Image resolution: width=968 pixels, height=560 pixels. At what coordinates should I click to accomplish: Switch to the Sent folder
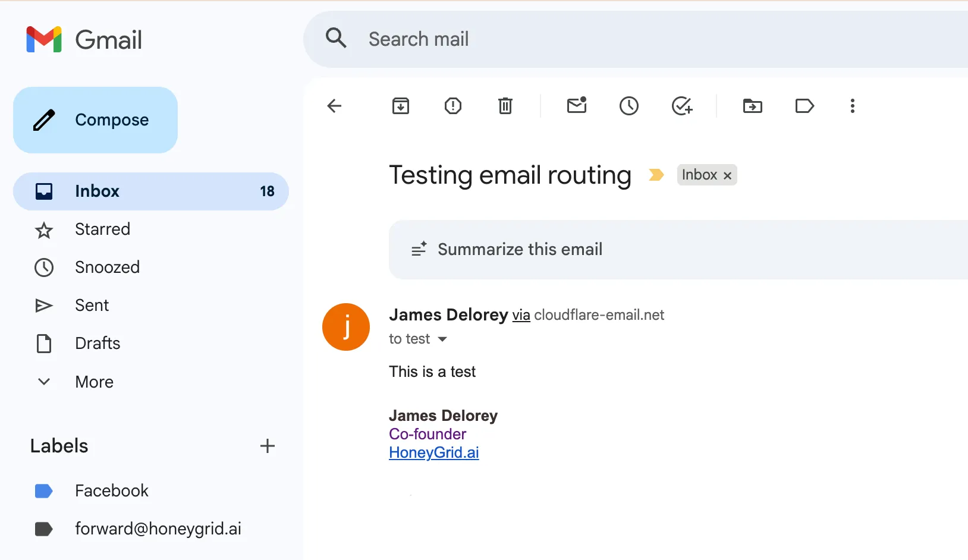click(92, 305)
